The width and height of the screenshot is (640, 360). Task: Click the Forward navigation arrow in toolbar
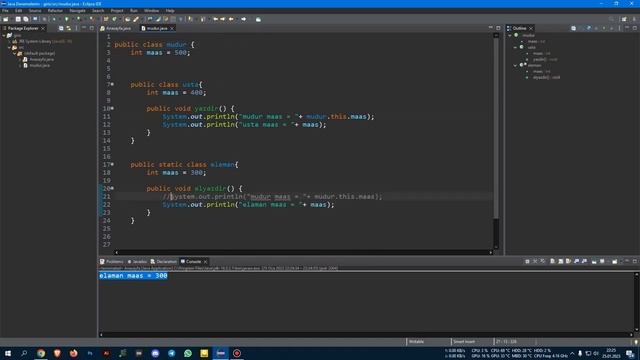click(244, 19)
